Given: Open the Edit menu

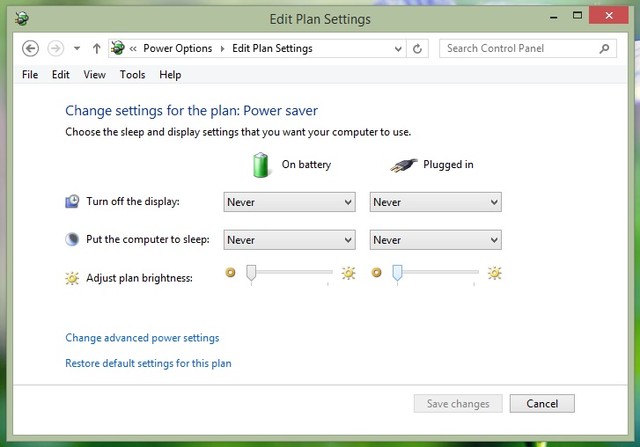Looking at the screenshot, I should [x=60, y=75].
